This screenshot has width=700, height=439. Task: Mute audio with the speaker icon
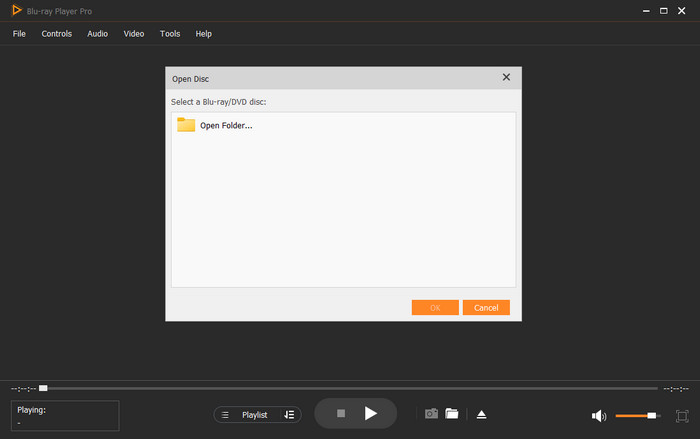point(598,415)
